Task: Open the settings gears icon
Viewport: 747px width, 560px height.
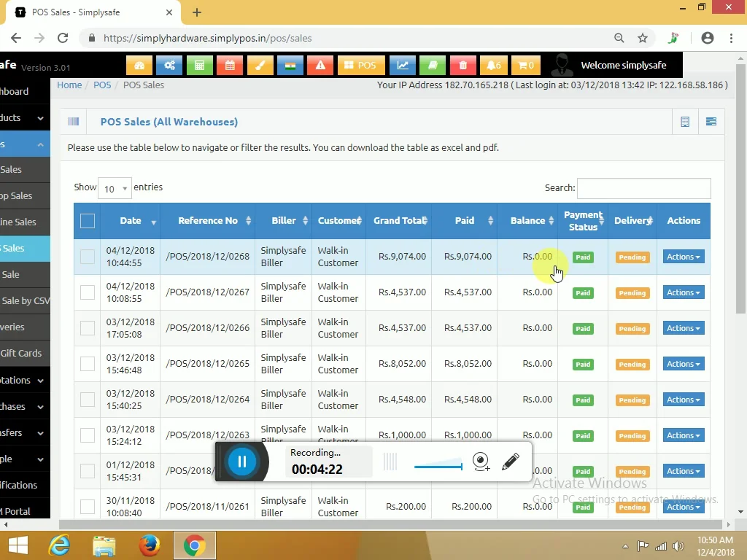Action: (169, 65)
